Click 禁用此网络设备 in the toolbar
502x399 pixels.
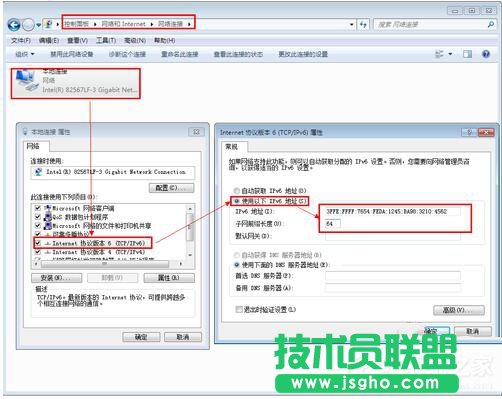72,54
